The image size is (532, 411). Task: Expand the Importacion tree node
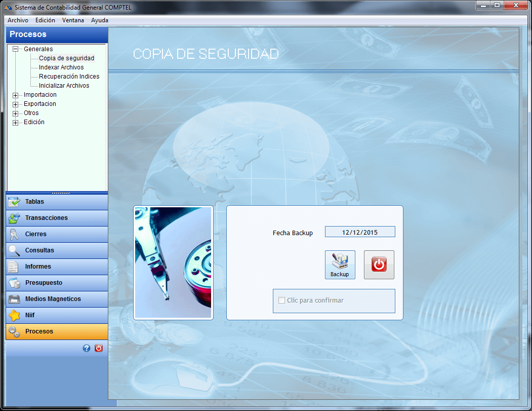[x=15, y=95]
